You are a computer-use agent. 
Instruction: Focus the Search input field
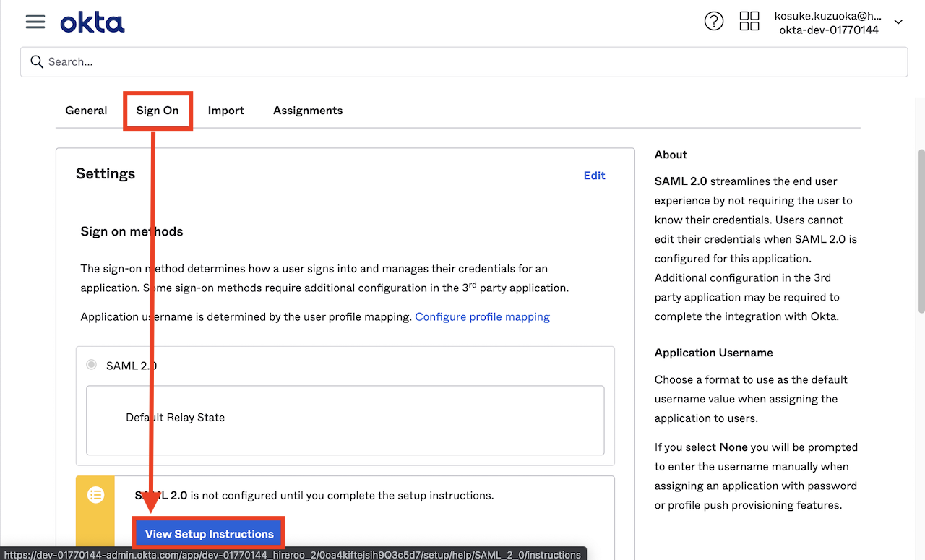coord(464,62)
